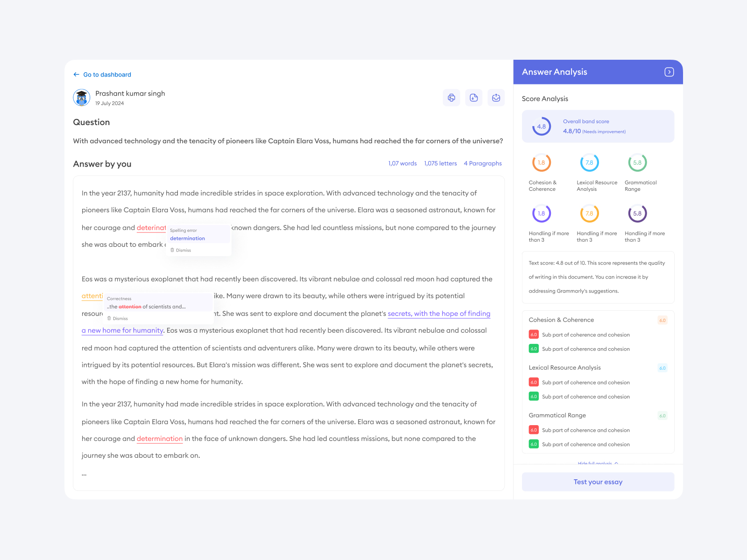Viewport: 747px width, 560px height.
Task: Click the Lexical Resource Analysis 7.8 ring
Action: pyautogui.click(x=589, y=163)
